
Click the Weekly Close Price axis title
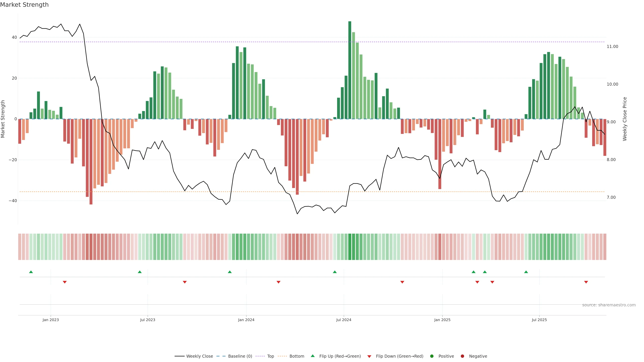(x=625, y=119)
